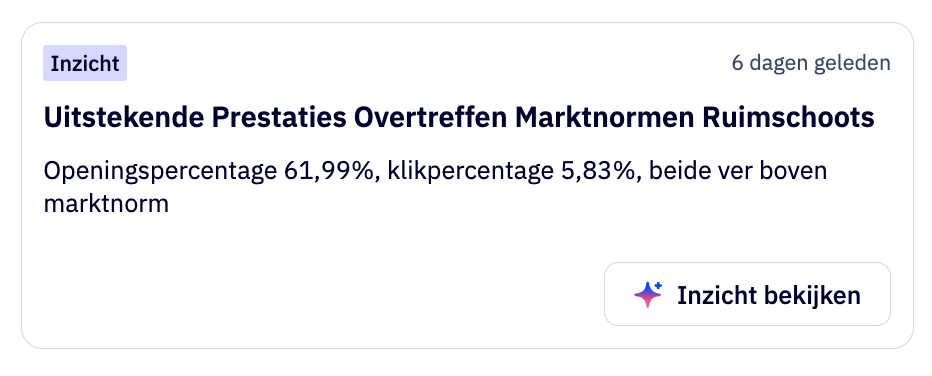Click the word 'Prestaties' in the title

pos(279,118)
